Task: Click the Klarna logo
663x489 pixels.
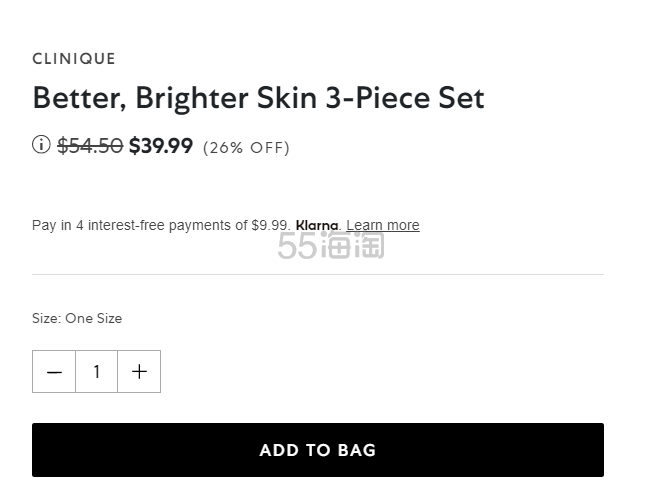Action: click(x=317, y=225)
